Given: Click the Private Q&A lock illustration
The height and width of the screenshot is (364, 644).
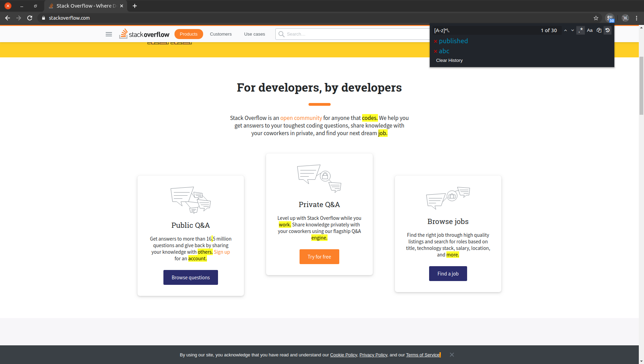Looking at the screenshot, I should [x=319, y=178].
